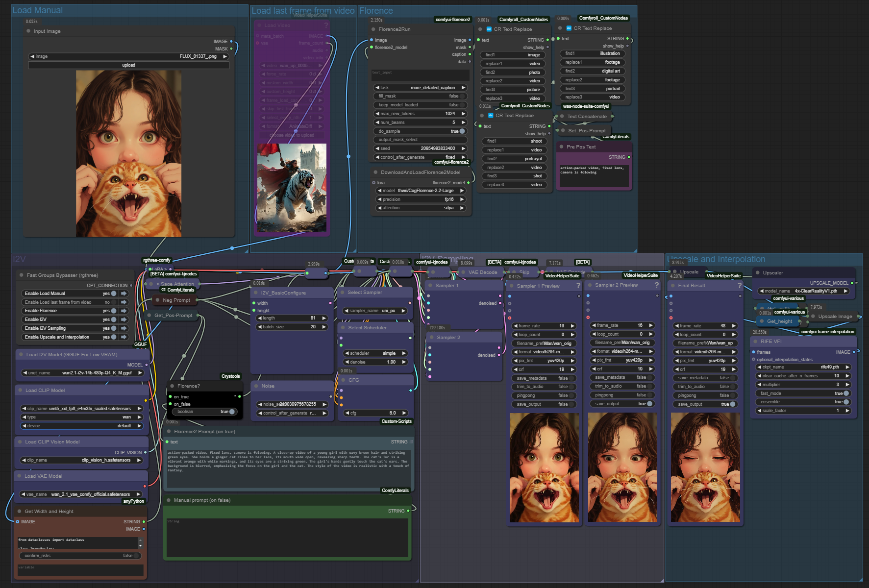The height and width of the screenshot is (588, 869).
Task: Open help on Sampler 1 Preview node
Action: 578,286
